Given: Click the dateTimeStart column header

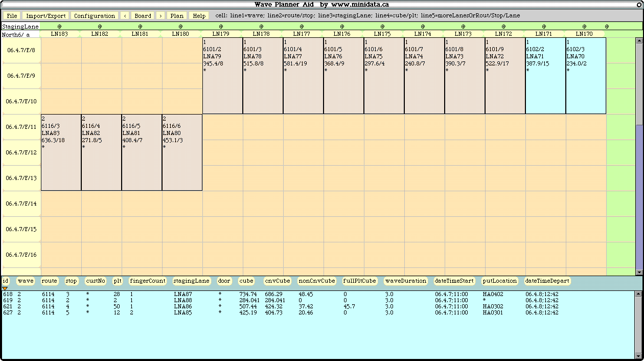Looking at the screenshot, I should click(454, 281).
